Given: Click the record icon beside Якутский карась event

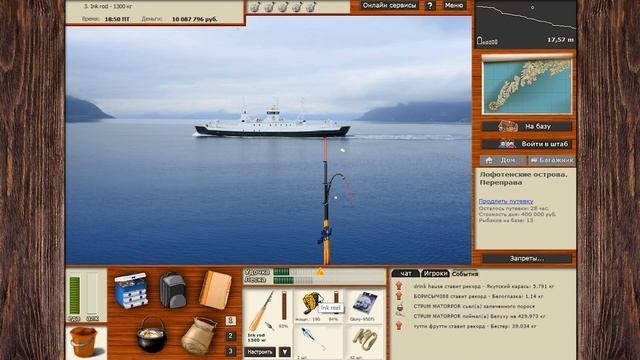Looking at the screenshot, I should coord(399,286).
